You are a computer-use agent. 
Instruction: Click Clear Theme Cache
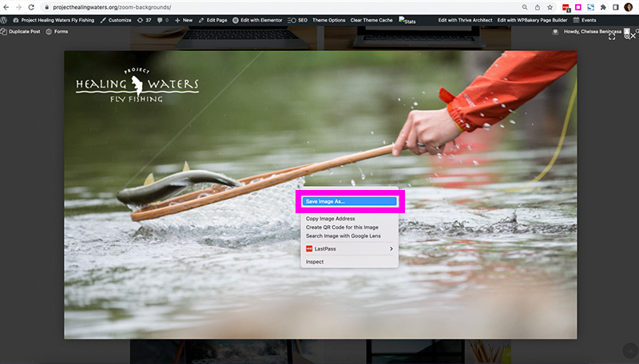click(x=371, y=20)
